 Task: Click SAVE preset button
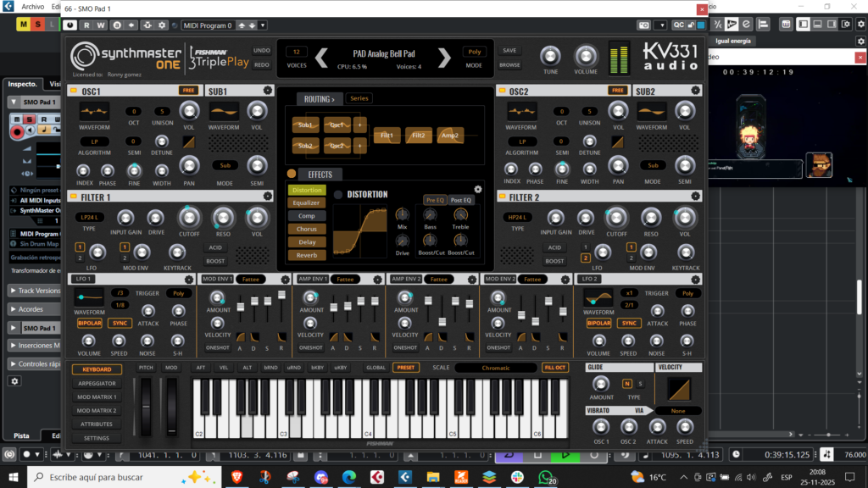coord(509,50)
